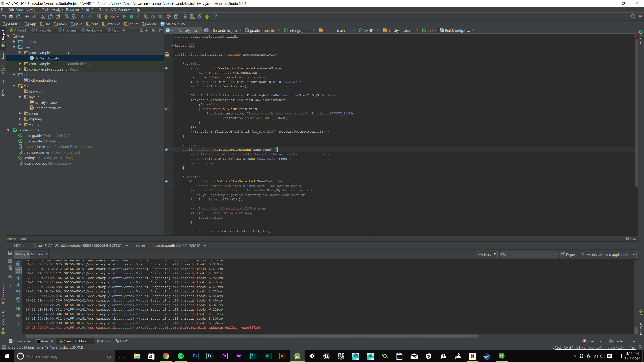The height and width of the screenshot is (362, 644).
Task: Expand the mipmap folder in project tree
Action: pos(20,119)
